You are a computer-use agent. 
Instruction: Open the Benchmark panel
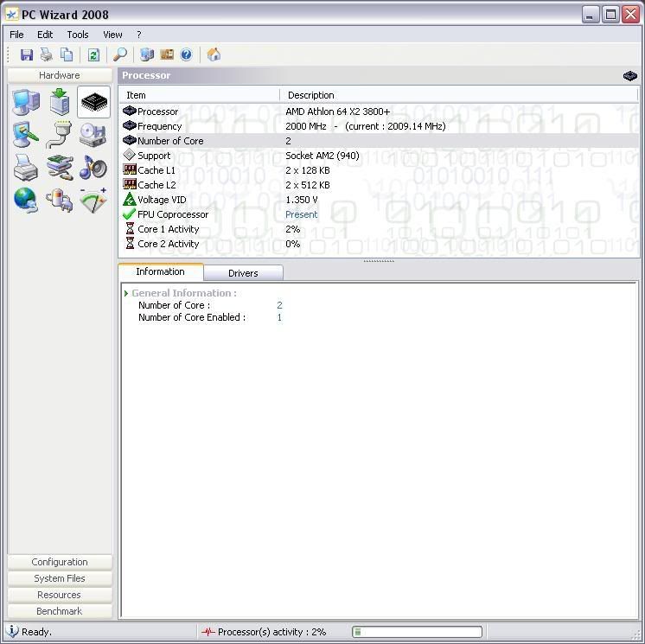pyautogui.click(x=60, y=611)
